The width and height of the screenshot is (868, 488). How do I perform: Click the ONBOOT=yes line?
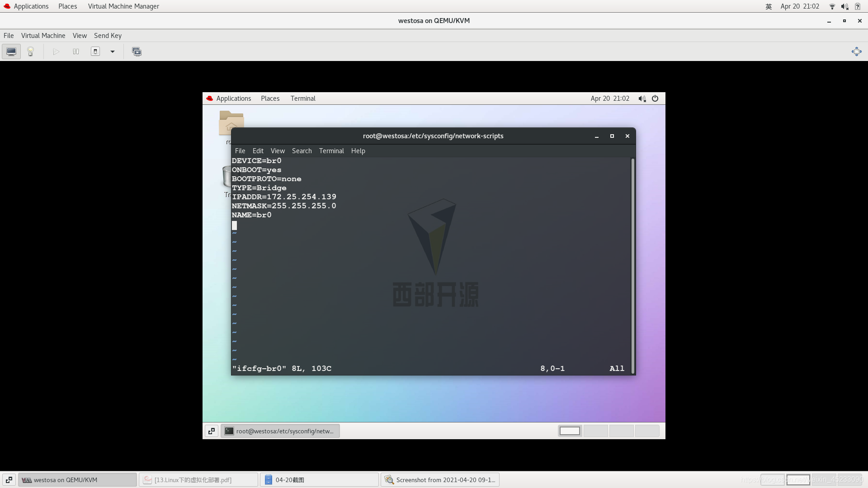pyautogui.click(x=257, y=170)
